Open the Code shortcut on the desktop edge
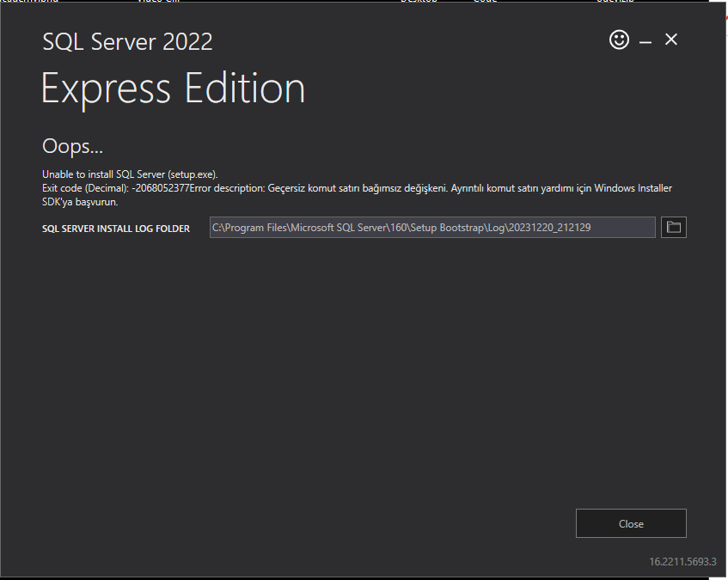 486,3
